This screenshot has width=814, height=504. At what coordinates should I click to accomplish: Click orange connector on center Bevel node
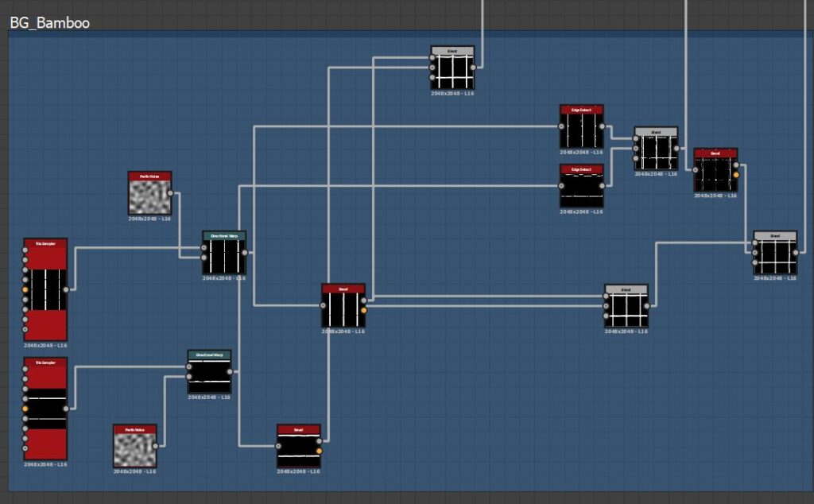point(364,310)
